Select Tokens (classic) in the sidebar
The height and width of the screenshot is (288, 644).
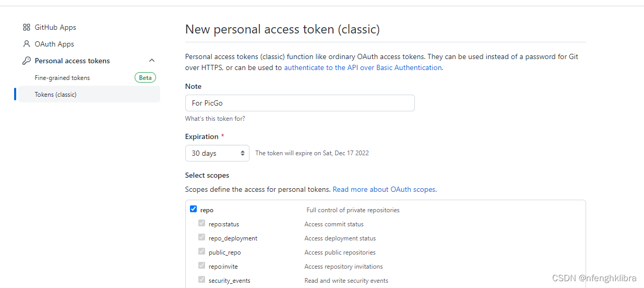(x=55, y=95)
